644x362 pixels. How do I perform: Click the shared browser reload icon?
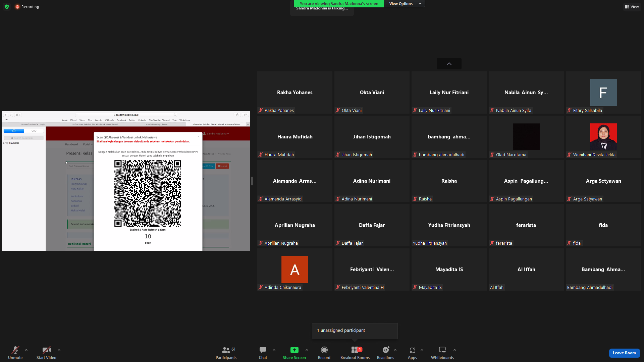point(175,115)
